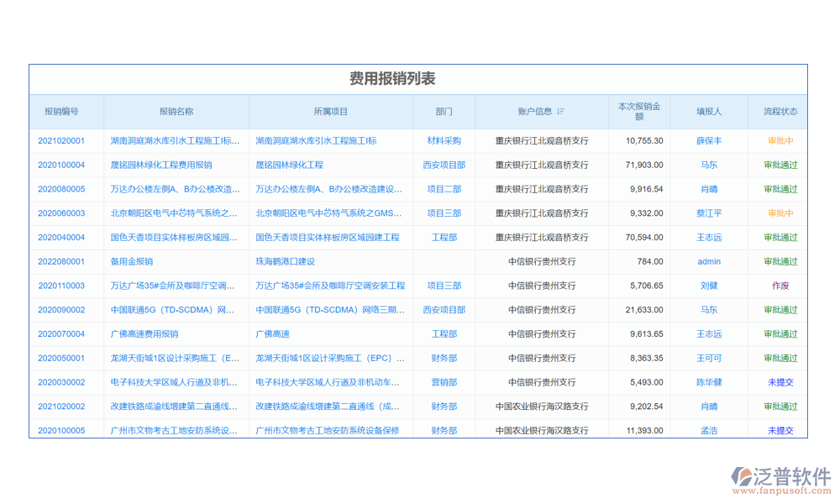This screenshot has height=504, width=840.
Task: Click the 所属项目 column header
Action: pos(331,112)
